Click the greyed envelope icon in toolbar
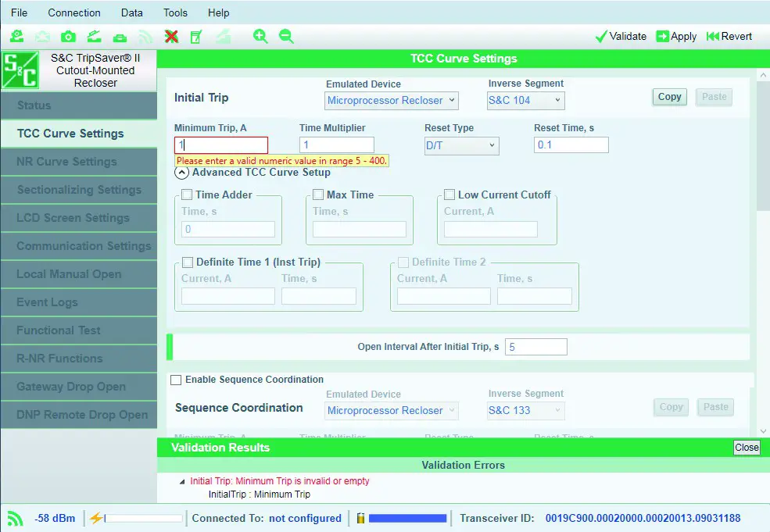Screen dimensions: 770x532 click(43, 36)
